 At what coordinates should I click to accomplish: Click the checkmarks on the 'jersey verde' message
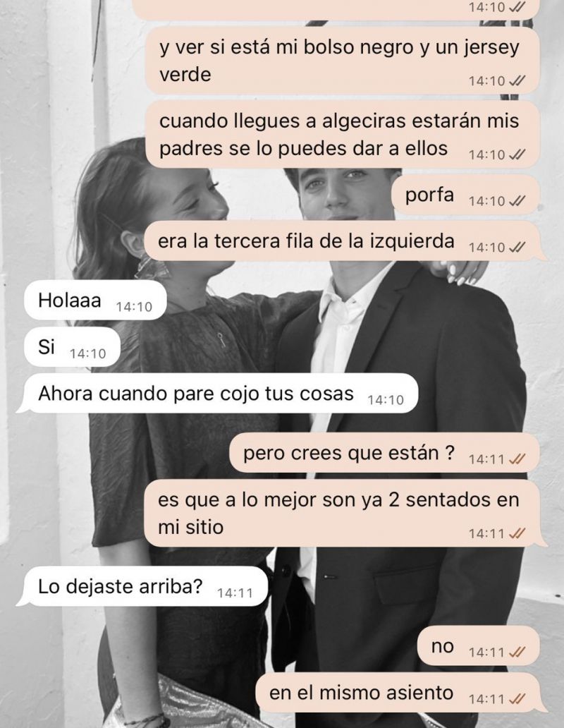pos(517,81)
